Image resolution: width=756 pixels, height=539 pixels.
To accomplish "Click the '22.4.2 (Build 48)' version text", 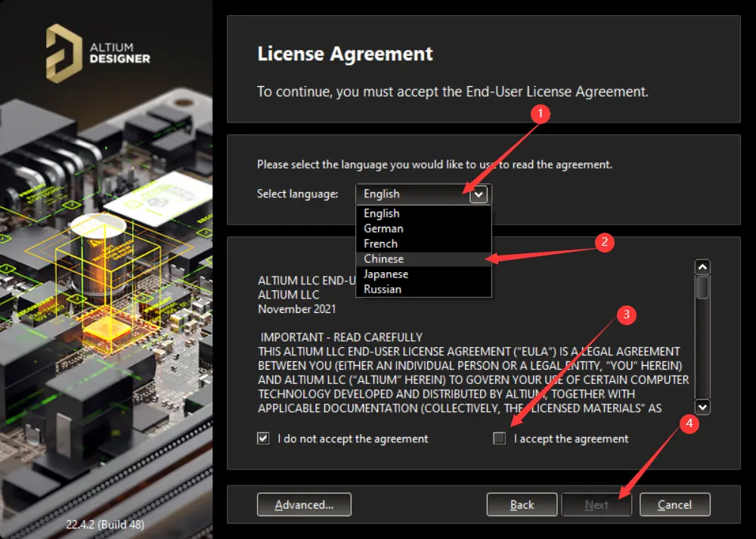I will (x=105, y=525).
